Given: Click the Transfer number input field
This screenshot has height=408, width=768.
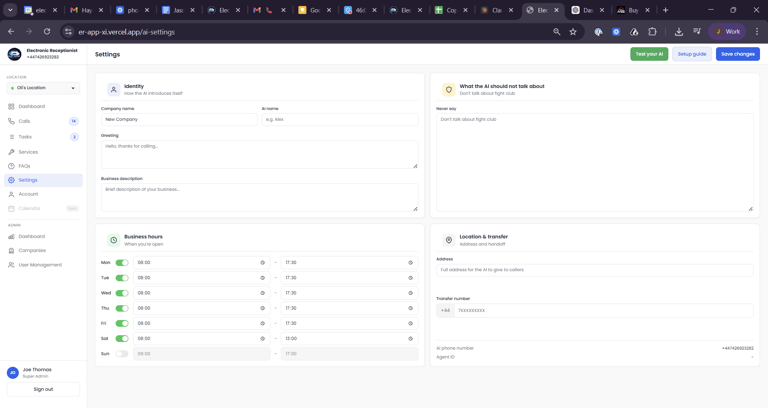Looking at the screenshot, I should [604, 311].
